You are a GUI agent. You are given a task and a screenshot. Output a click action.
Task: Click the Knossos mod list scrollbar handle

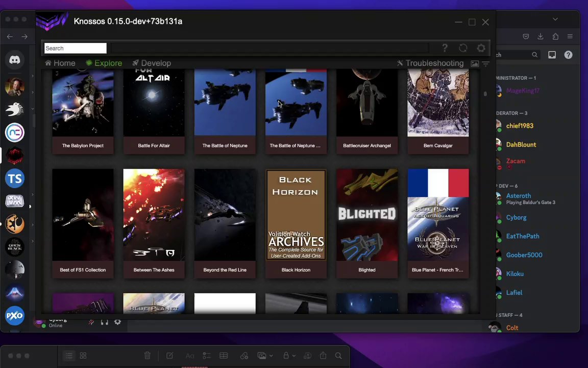click(485, 94)
